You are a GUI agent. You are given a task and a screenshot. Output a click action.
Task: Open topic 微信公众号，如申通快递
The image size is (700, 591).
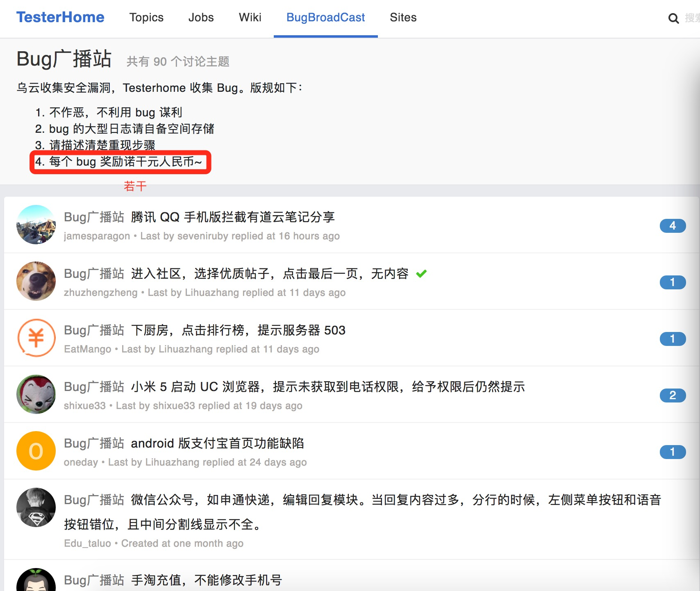point(363,512)
